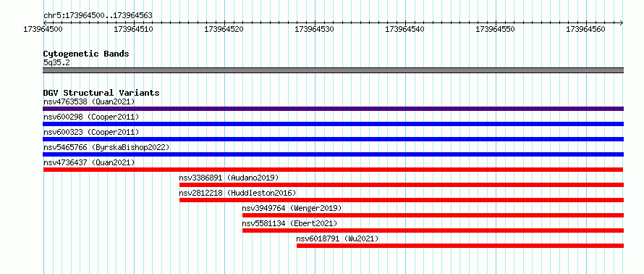The width and height of the screenshot is (644, 274).
Task: Click the right arrowhead of the ruler
Action: (622, 22)
